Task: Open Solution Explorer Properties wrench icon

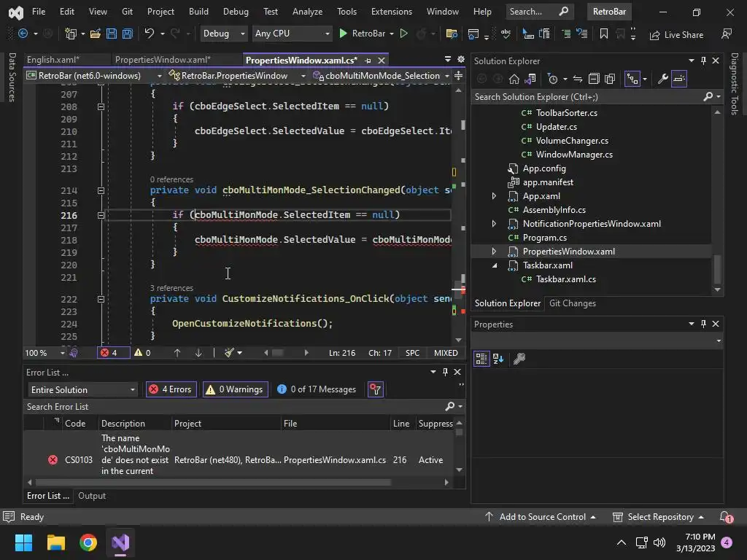Action: 662,79
